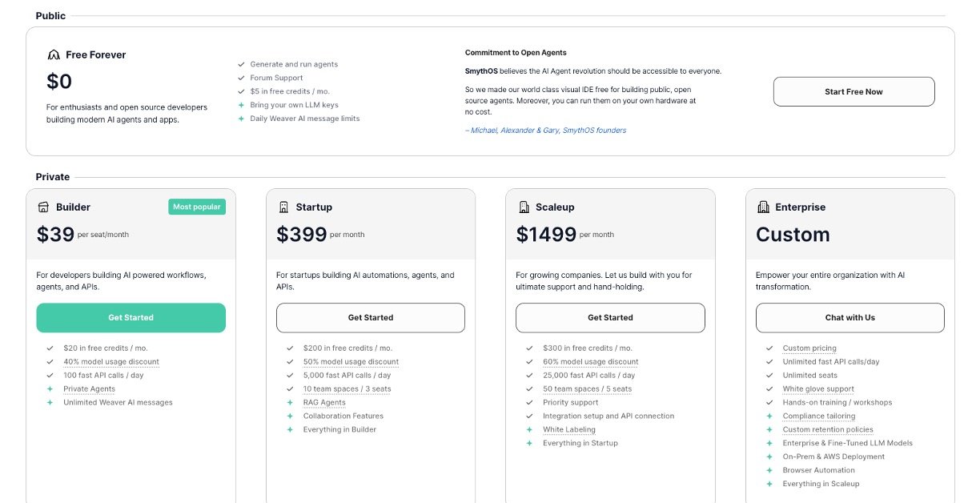Click the SmythOS founders signature line
The image size is (980, 503).
(546, 131)
